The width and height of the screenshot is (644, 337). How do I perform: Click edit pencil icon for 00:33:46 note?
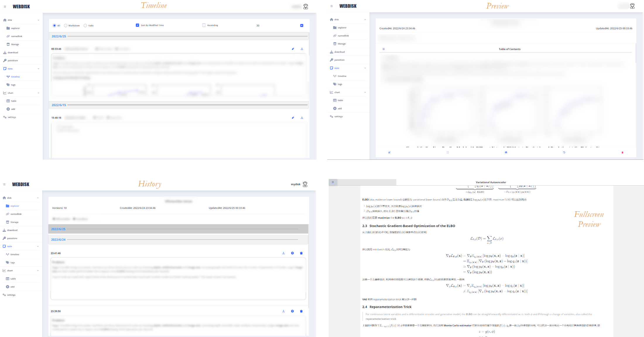pos(293,49)
